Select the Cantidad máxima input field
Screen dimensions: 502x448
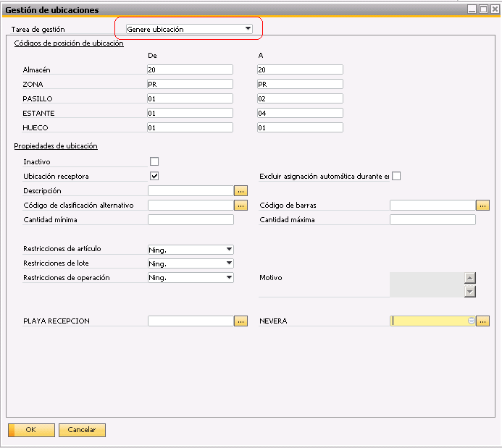click(432, 220)
